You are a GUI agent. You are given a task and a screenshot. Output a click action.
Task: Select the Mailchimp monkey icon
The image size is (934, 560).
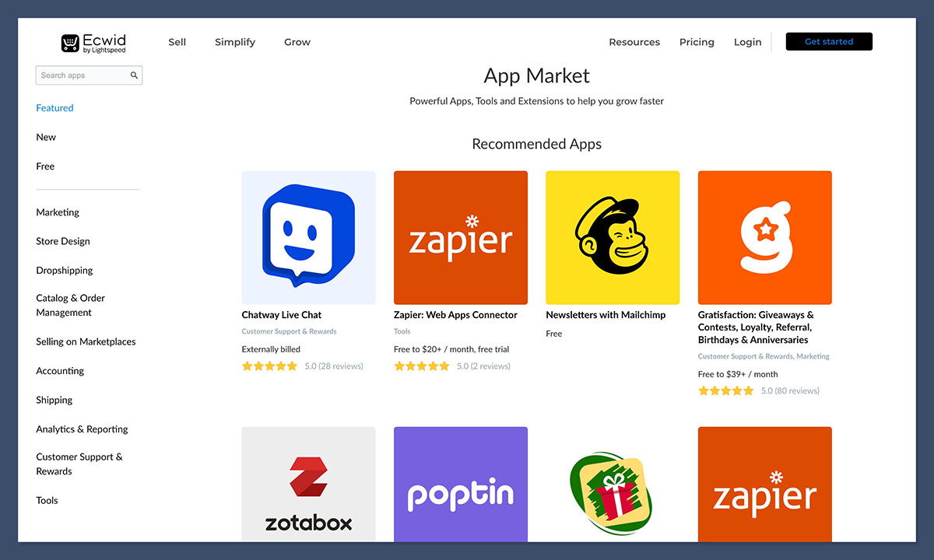612,237
